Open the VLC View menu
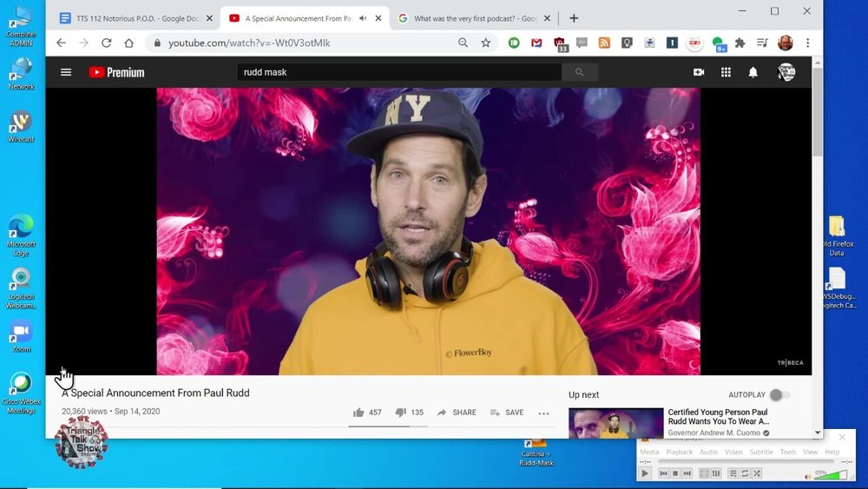Image resolution: width=868 pixels, height=489 pixels. click(x=811, y=452)
